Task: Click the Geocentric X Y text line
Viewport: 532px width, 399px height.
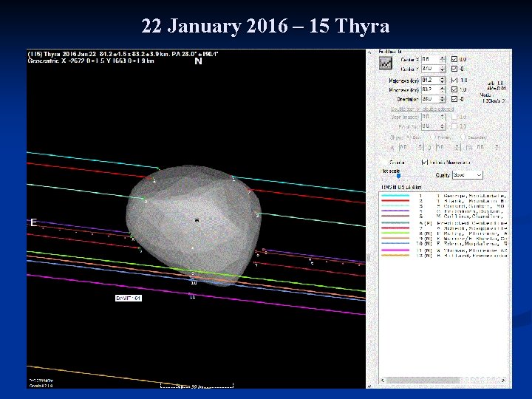Action: (91, 61)
